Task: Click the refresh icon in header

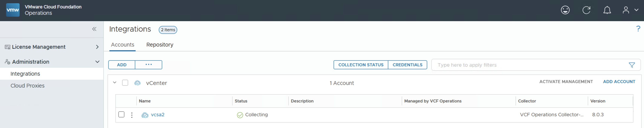Action: tap(586, 10)
